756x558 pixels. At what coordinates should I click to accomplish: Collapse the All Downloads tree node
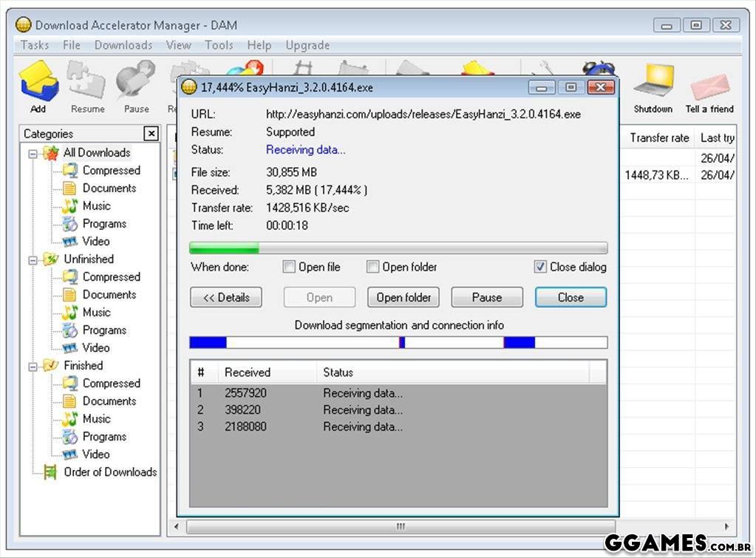click(x=33, y=154)
